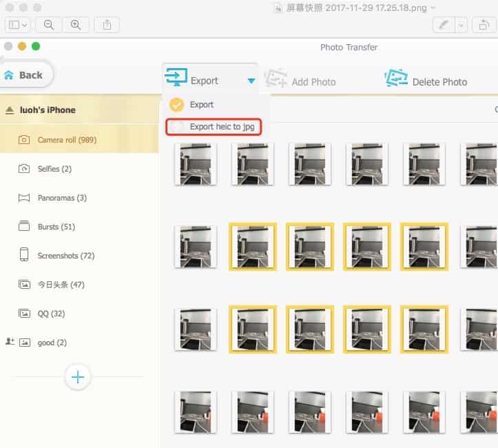
Task: Open Selfies (2) album
Action: tap(54, 169)
